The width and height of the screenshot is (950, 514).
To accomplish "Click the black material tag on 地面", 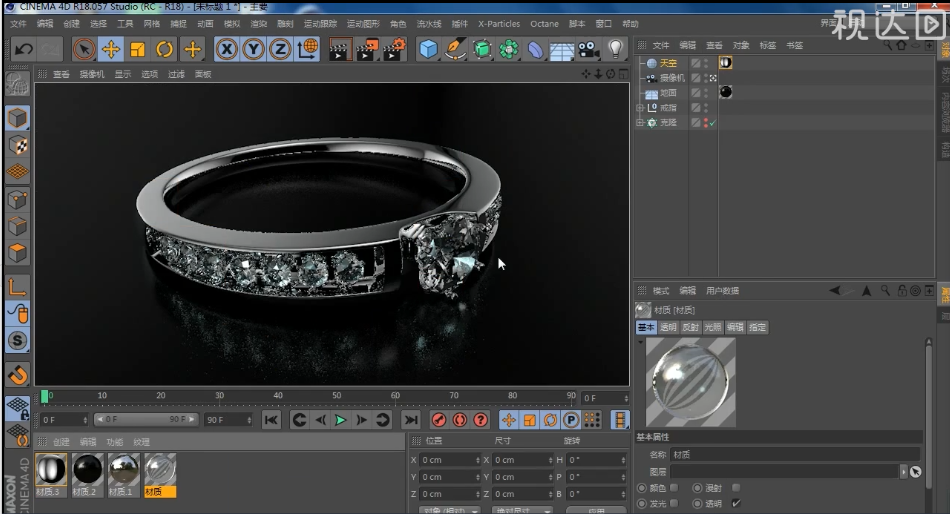I will pyautogui.click(x=725, y=92).
